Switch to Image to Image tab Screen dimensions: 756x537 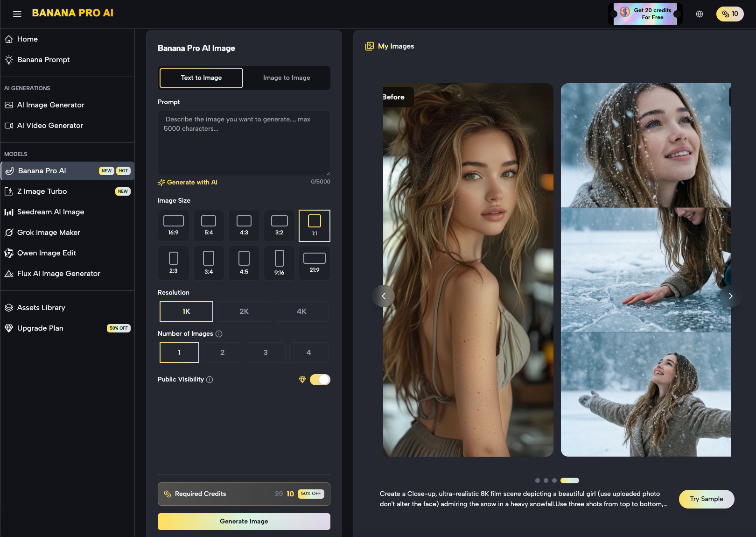(x=287, y=78)
